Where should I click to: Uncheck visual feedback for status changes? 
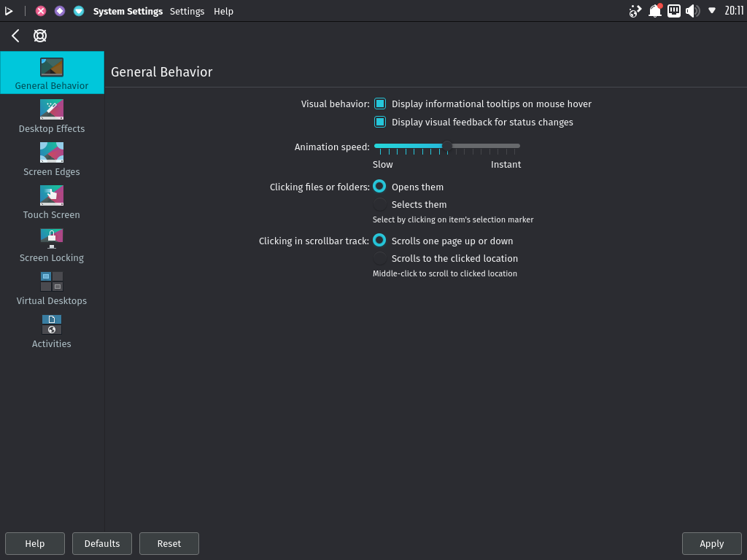[379, 122]
